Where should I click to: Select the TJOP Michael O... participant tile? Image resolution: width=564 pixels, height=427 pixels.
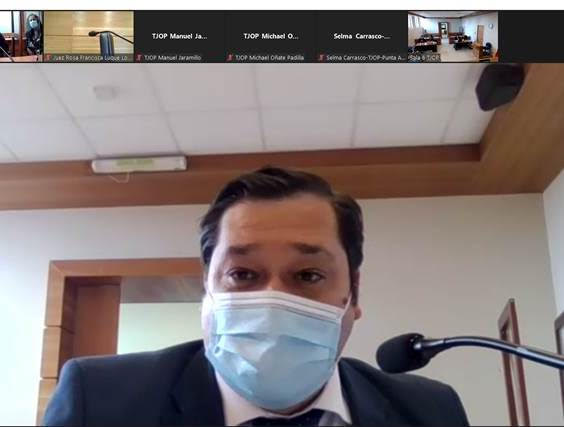point(271,36)
